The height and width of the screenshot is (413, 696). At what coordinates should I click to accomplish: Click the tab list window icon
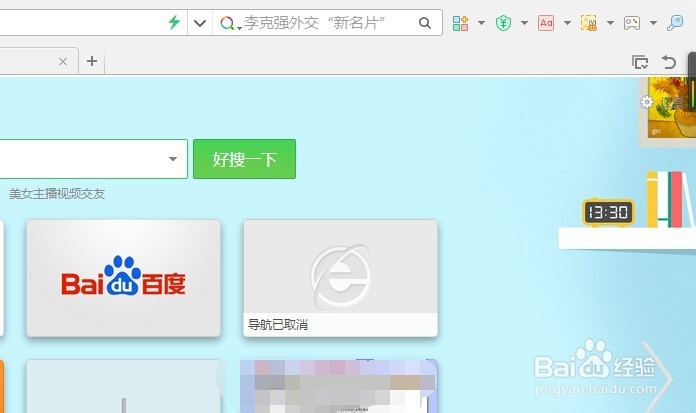tap(640, 62)
